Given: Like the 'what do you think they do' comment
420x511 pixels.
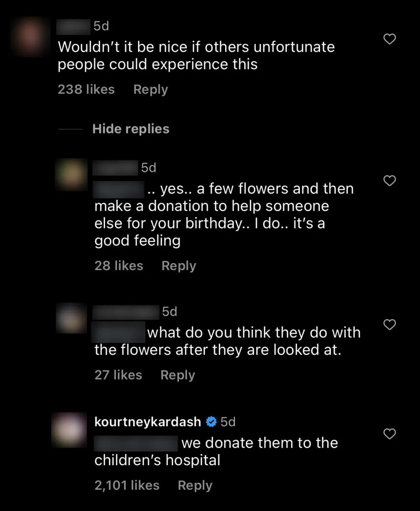Looking at the screenshot, I should (389, 325).
